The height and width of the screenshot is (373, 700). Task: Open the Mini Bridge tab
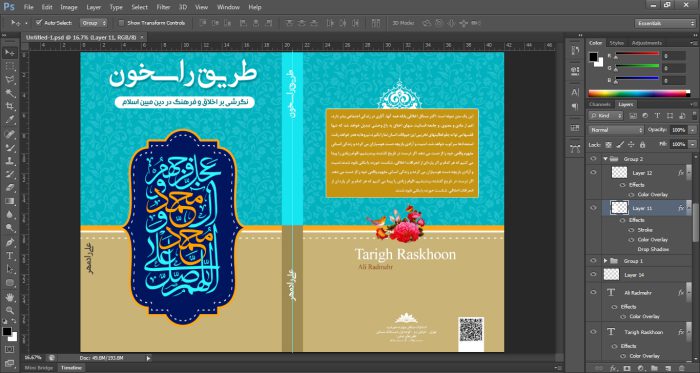(38, 368)
